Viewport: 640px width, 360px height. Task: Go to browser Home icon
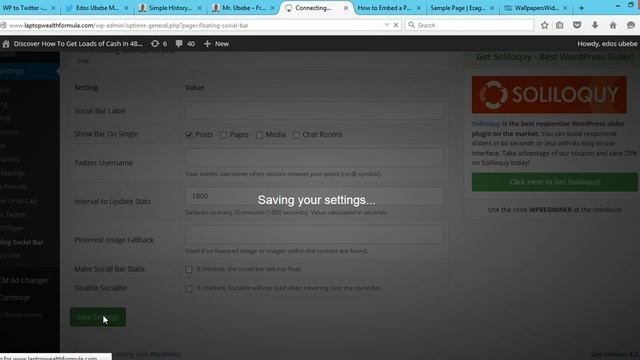coord(613,25)
